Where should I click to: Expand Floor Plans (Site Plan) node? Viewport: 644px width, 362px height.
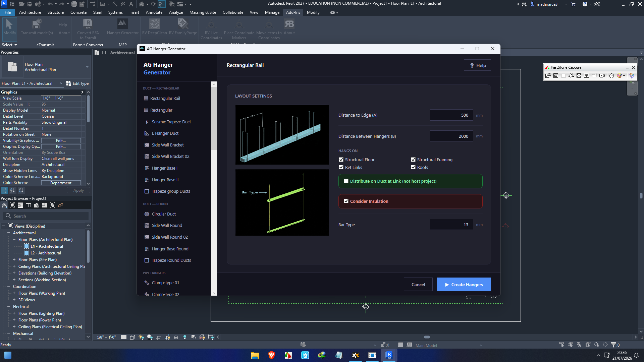click(14, 260)
